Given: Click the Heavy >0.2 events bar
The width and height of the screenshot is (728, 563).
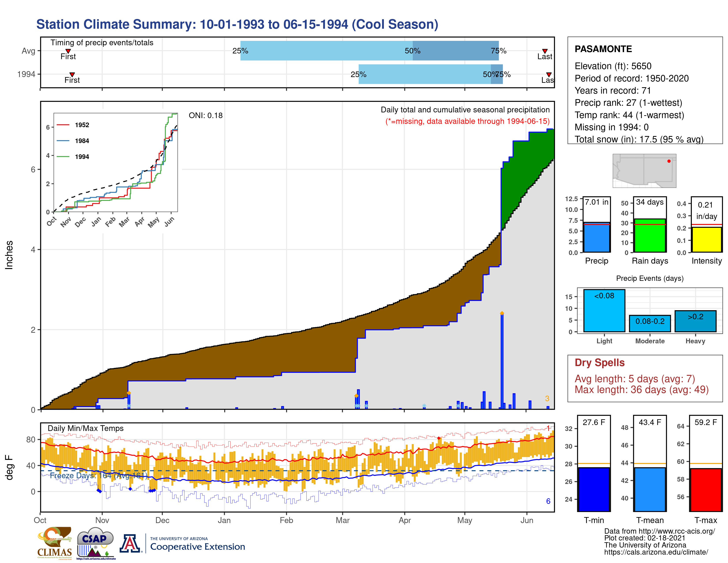Looking at the screenshot, I should pyautogui.click(x=695, y=321).
